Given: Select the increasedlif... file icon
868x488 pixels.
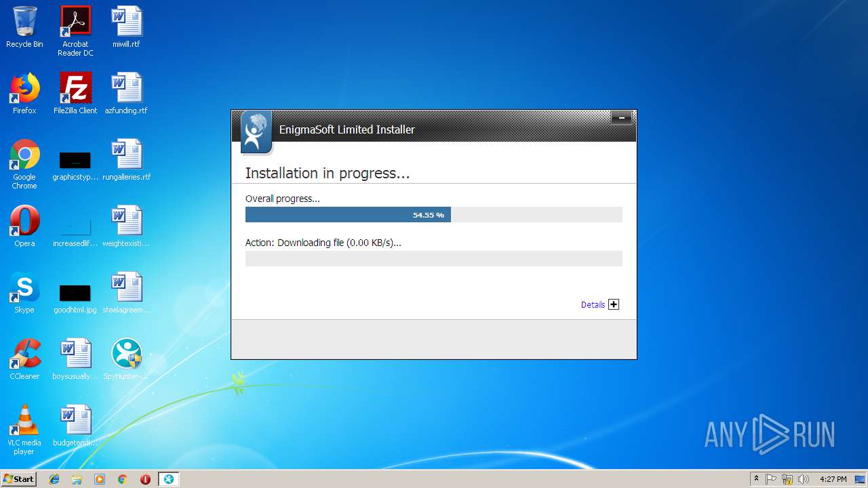Looking at the screenshot, I should tap(75, 226).
